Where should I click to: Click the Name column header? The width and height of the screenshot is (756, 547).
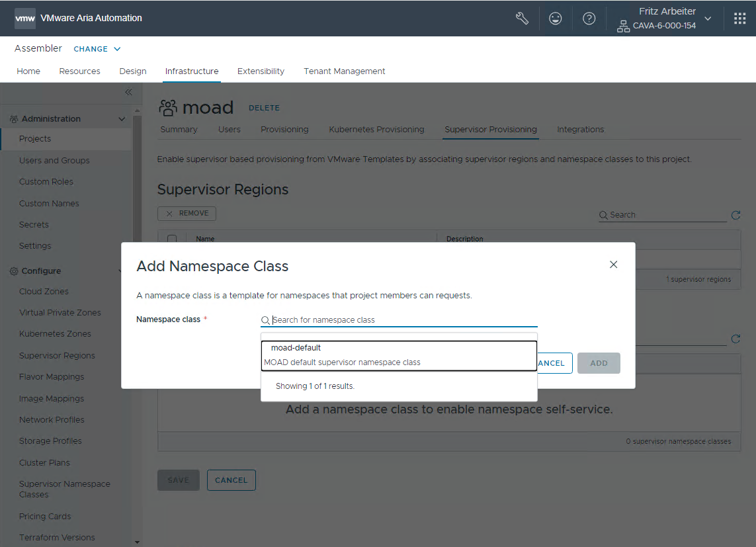pyautogui.click(x=205, y=239)
